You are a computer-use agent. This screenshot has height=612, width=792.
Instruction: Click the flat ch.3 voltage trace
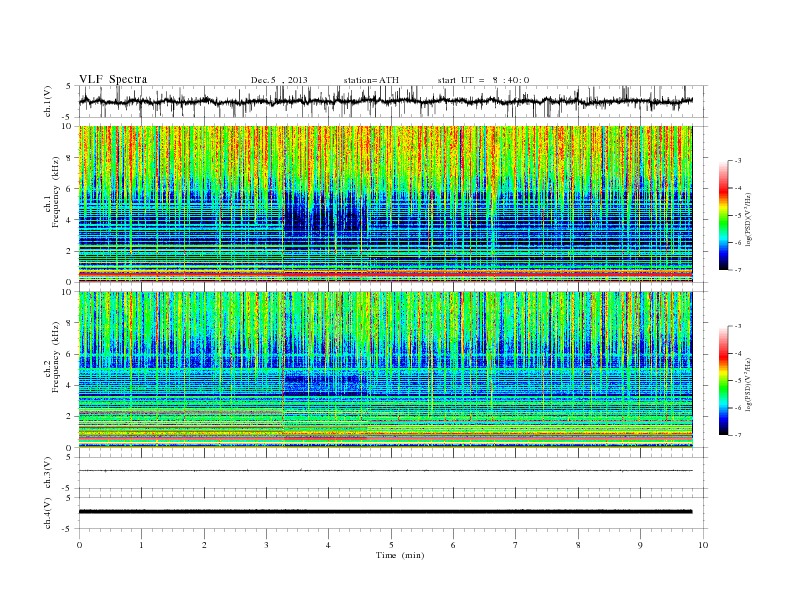(385, 471)
